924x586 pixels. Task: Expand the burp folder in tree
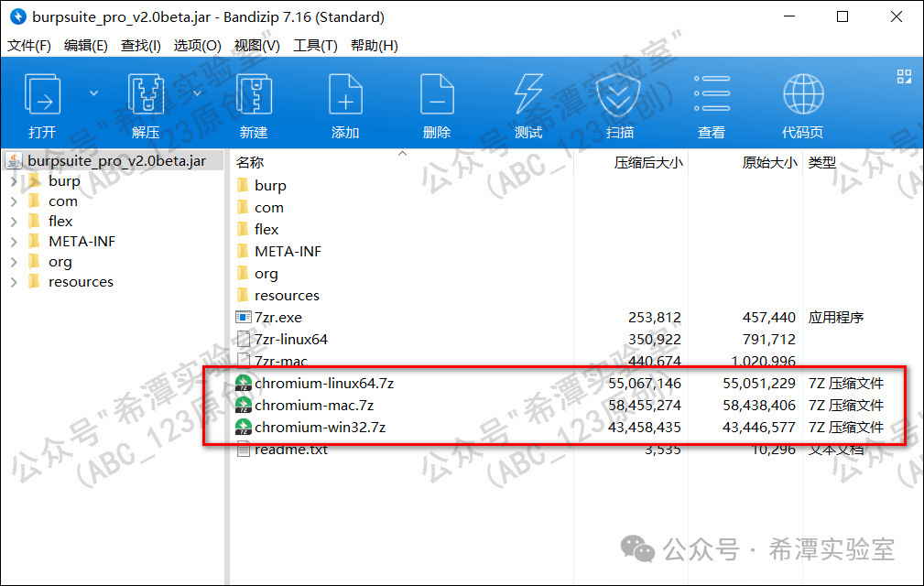(14, 181)
